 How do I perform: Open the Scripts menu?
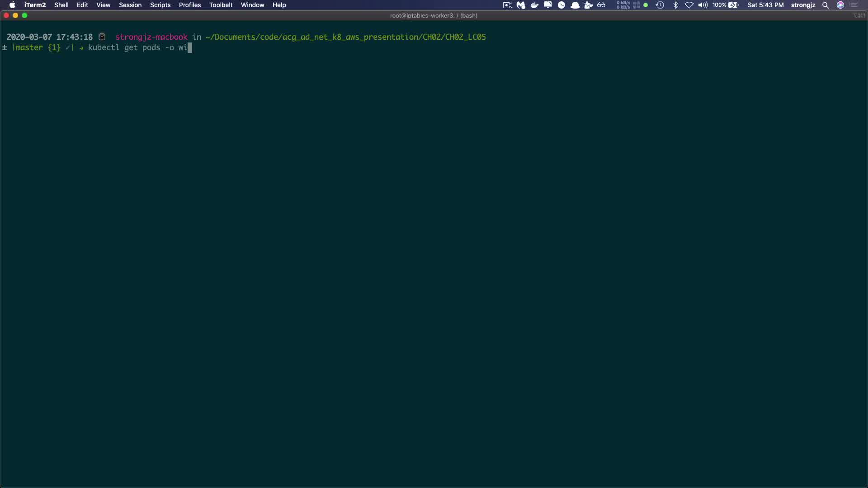coord(160,5)
